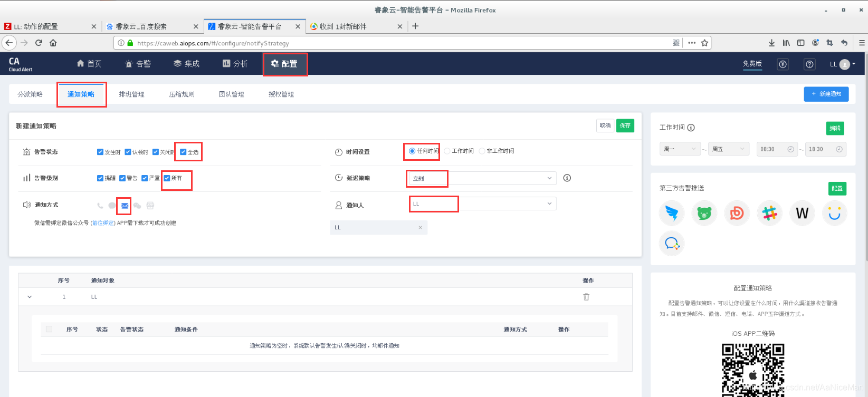Switch to the 压缩规则 tab
This screenshot has width=868, height=397.
[x=182, y=94]
